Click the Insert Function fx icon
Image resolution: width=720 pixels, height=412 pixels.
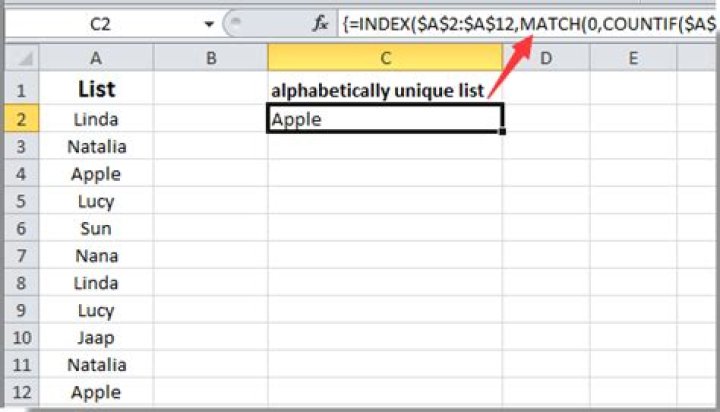click(320, 23)
